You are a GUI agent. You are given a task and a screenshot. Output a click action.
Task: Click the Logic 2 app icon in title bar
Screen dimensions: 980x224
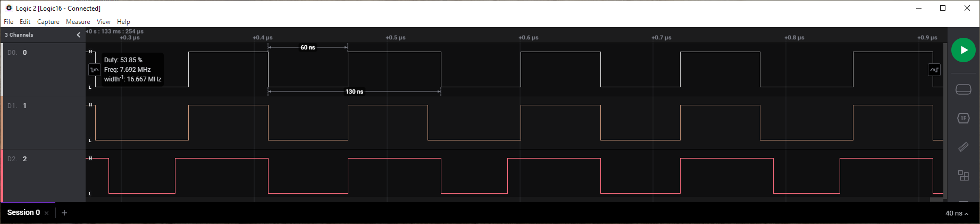[9, 8]
